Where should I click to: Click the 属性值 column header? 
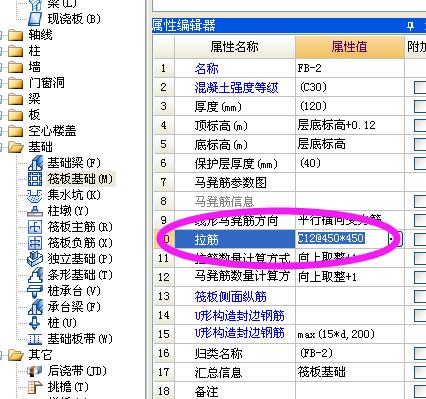[350, 47]
